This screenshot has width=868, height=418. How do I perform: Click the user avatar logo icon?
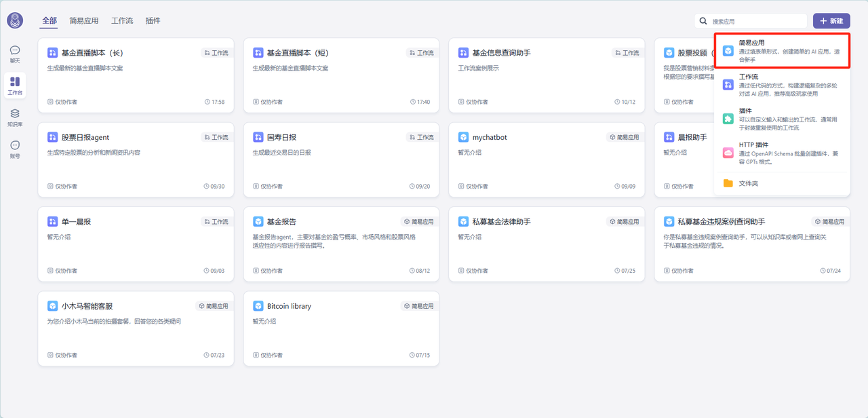point(15,20)
